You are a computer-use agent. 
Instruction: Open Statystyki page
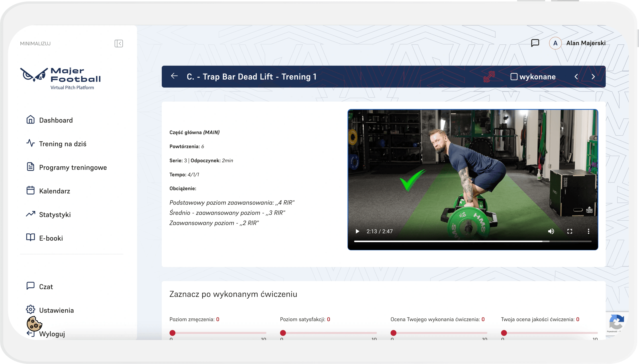pos(55,215)
